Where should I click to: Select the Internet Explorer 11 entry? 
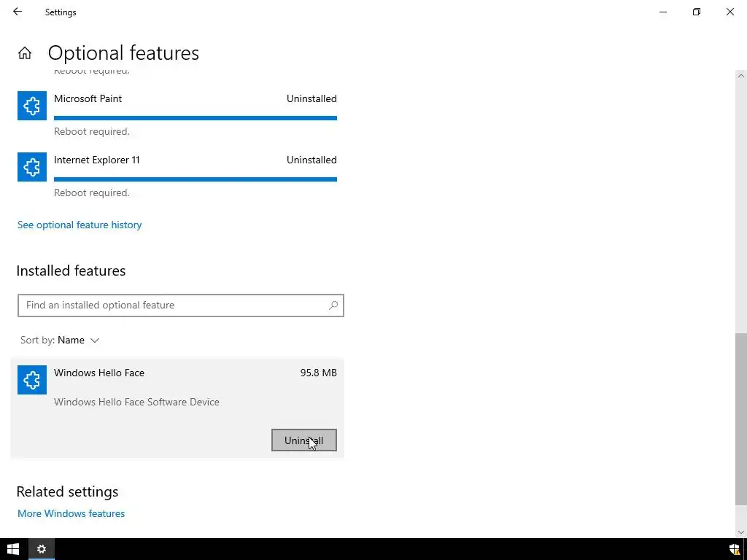97,160
